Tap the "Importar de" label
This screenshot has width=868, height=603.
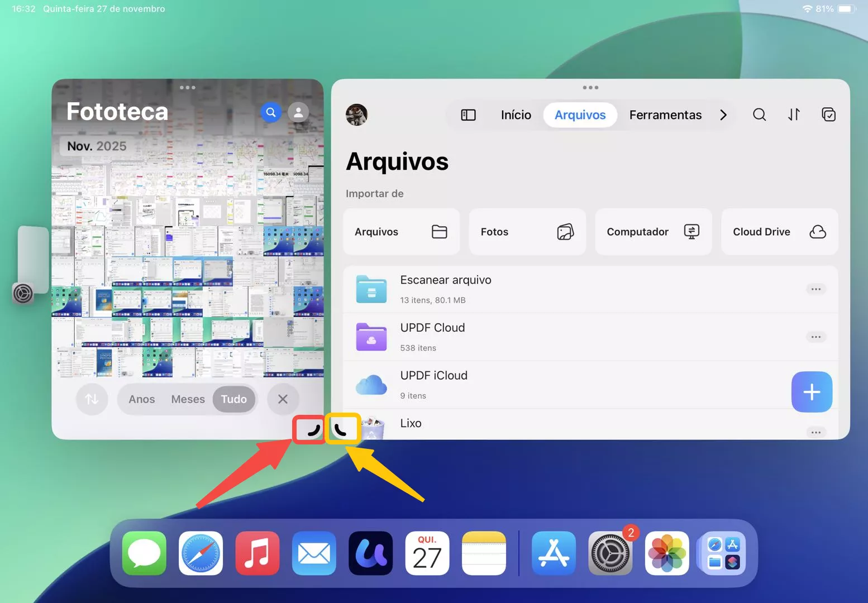[x=374, y=194]
